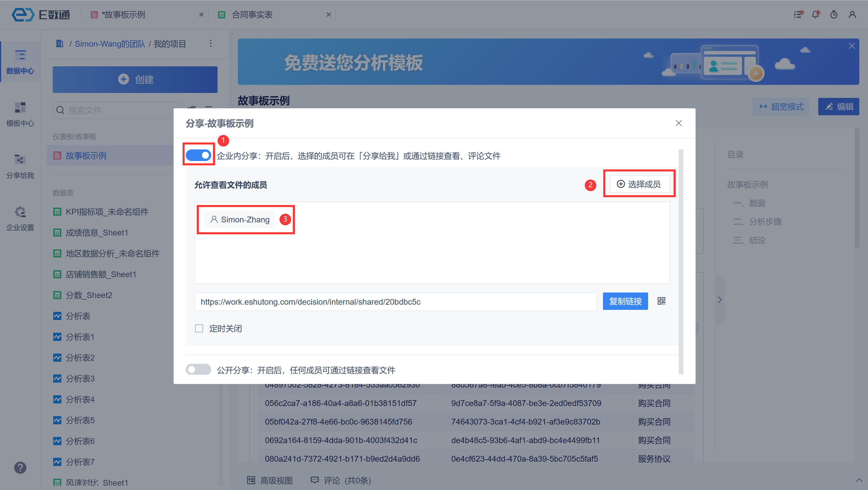Open user profile icon at top right
Image resolution: width=868 pixels, height=490 pixels.
click(852, 15)
